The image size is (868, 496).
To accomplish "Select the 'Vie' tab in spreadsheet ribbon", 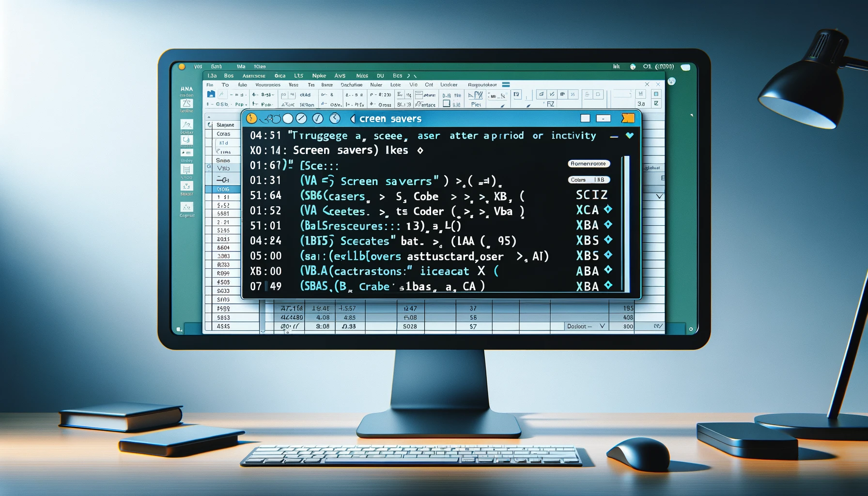I will click(x=413, y=85).
